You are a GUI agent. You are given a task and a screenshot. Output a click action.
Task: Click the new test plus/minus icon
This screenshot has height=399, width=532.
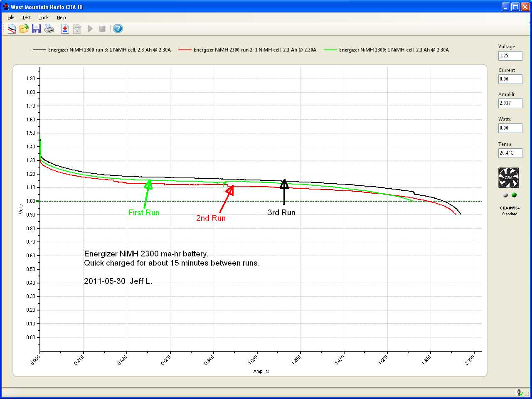pyautogui.click(x=65, y=29)
